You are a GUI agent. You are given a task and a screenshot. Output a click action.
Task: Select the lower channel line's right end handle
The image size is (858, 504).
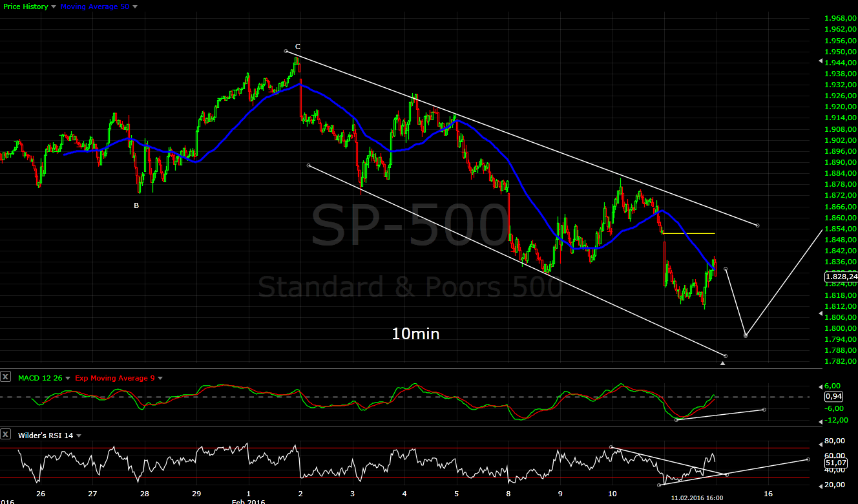tap(726, 356)
